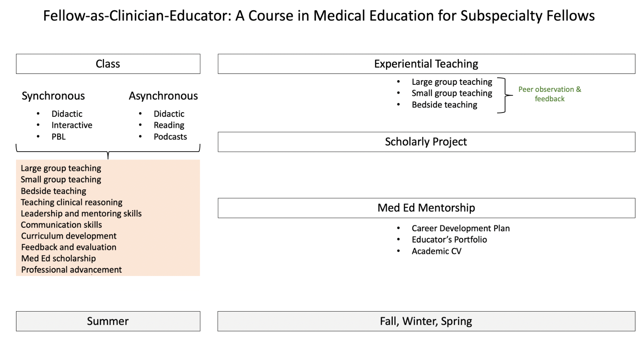Select the Podcasts bullet item
The height and width of the screenshot is (344, 644).
point(170,137)
